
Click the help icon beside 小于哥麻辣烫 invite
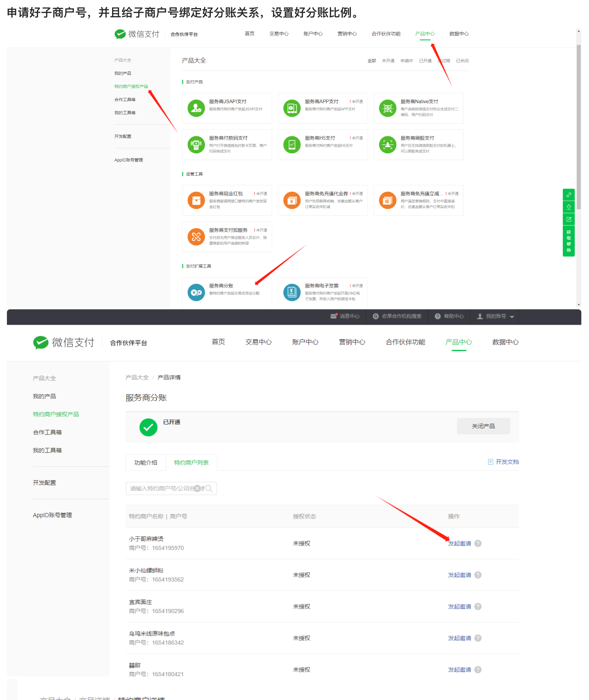coord(478,543)
